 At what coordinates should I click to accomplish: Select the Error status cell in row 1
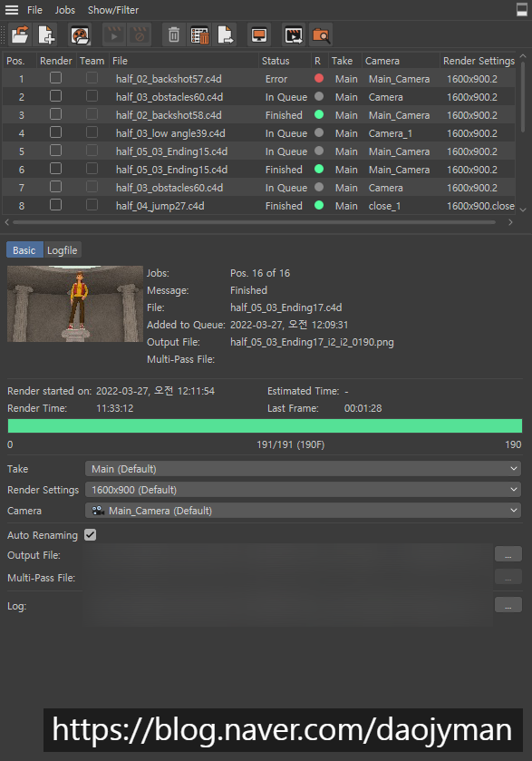276,79
